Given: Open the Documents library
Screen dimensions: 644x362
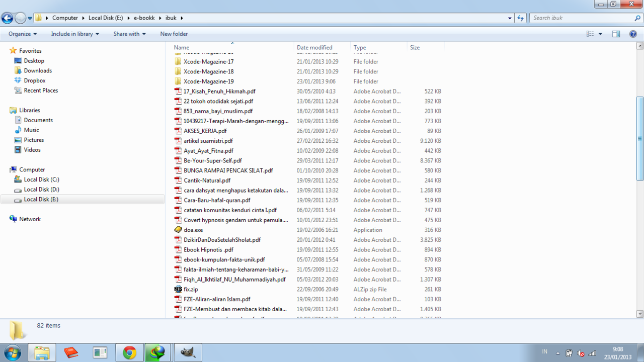Looking at the screenshot, I should 38,120.
